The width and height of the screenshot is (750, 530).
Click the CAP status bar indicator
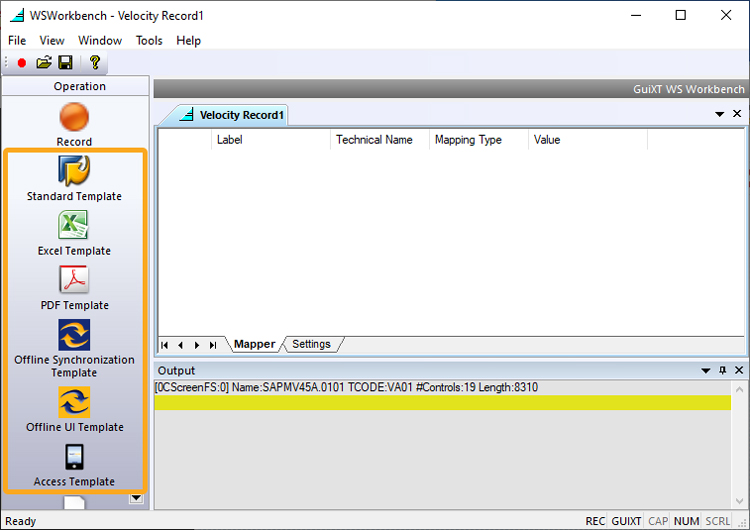(x=658, y=521)
